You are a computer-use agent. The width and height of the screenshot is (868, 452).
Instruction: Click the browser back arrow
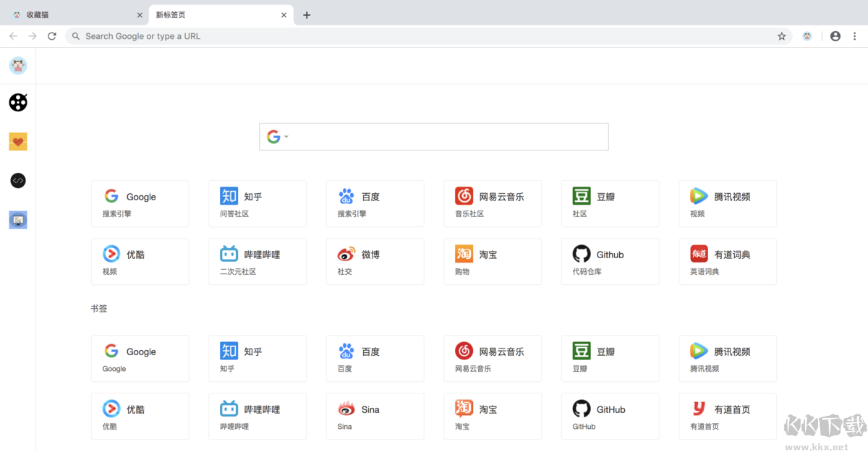13,36
